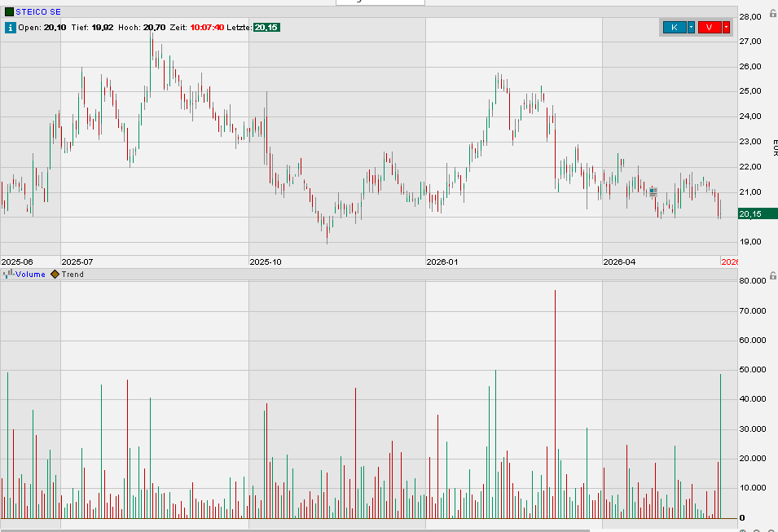Click the red V sell button
The image size is (778, 532).
[x=709, y=28]
